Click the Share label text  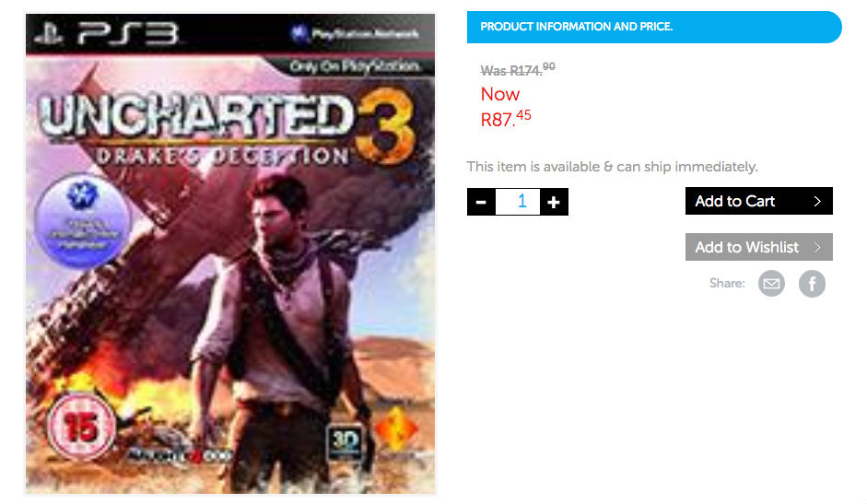point(727,283)
